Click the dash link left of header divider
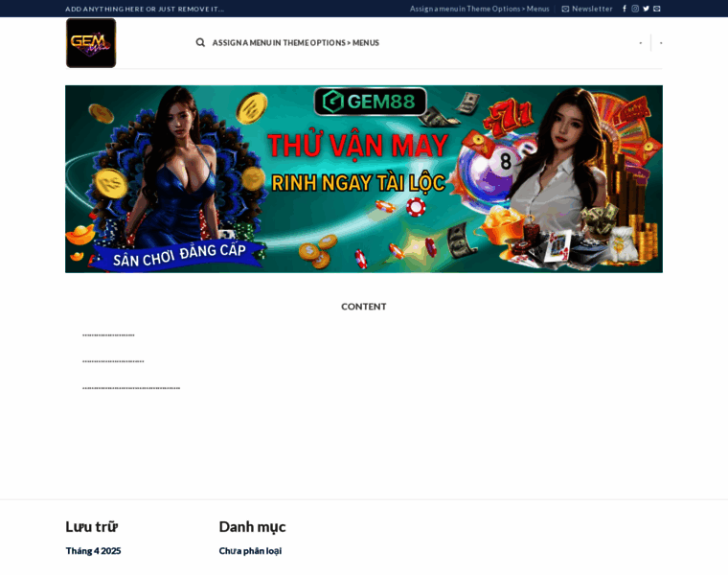Screen dimensions: 728x575 coord(641,43)
